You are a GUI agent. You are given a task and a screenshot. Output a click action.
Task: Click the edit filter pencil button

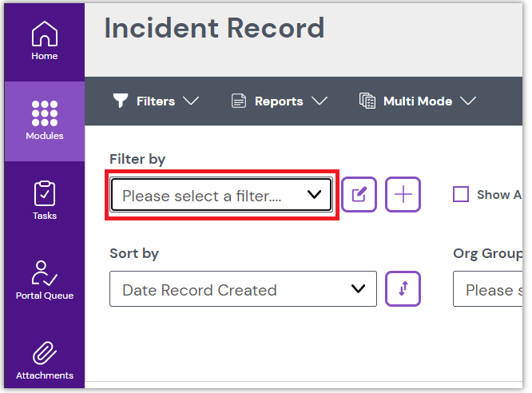tap(359, 195)
